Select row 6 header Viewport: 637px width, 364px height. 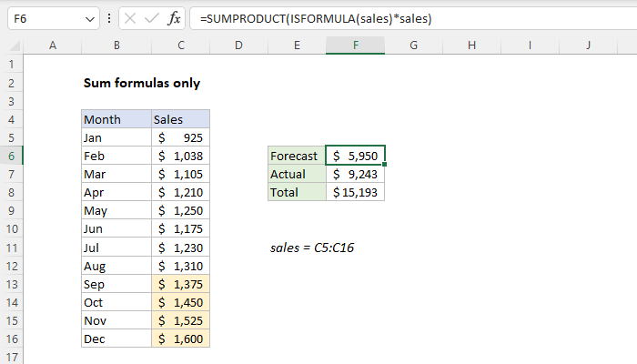11,156
